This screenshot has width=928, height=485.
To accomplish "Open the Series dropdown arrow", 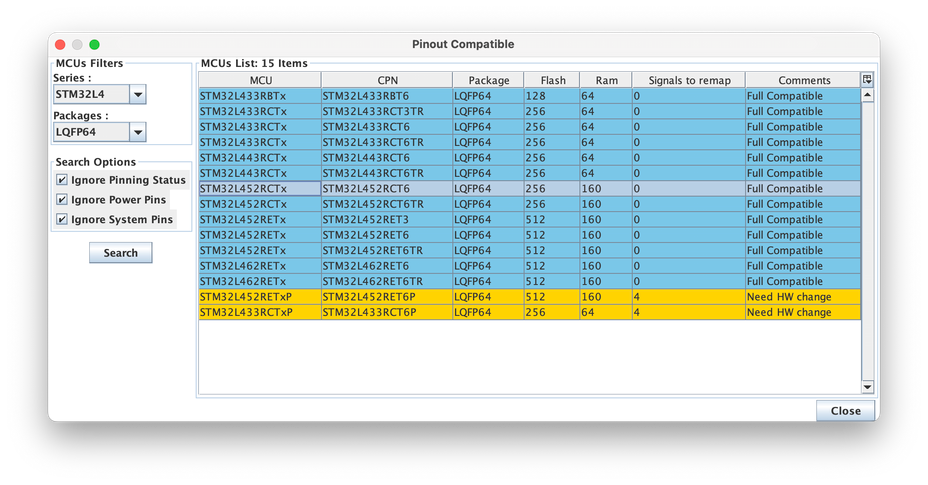I will [x=137, y=94].
